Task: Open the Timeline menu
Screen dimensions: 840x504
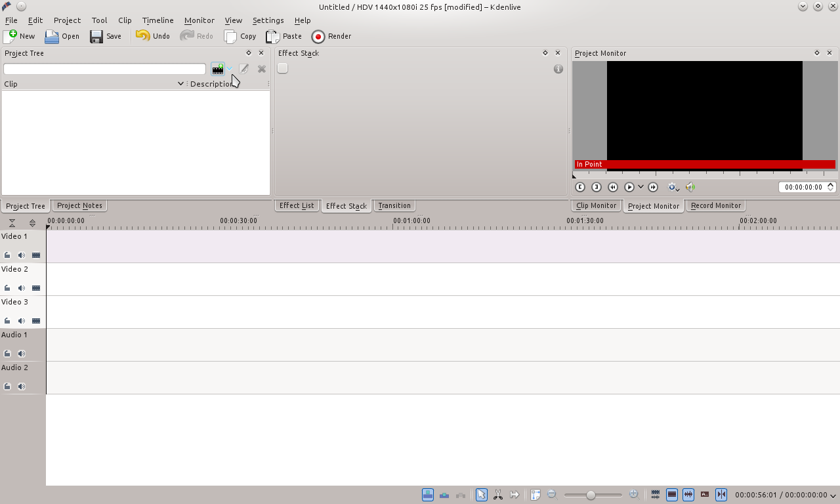Action: click(x=157, y=20)
